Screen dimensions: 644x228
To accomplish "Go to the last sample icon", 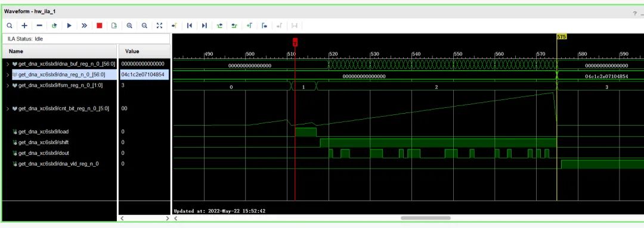I will coord(204,26).
